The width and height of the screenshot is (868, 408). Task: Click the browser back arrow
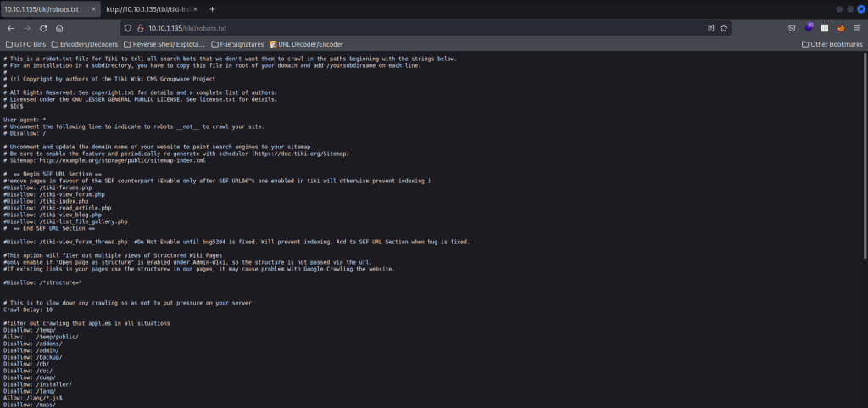coord(10,27)
